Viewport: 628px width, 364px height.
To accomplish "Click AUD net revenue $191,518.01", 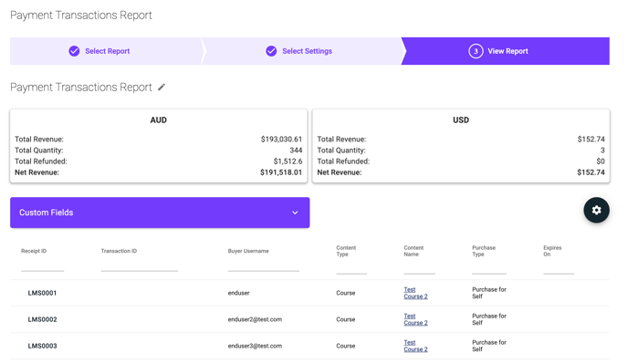I will pyautogui.click(x=281, y=172).
